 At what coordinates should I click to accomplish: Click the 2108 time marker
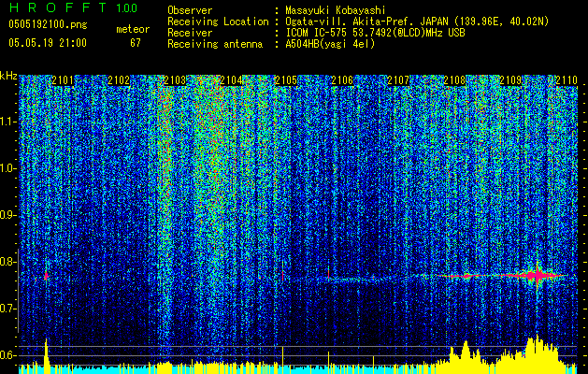click(454, 80)
